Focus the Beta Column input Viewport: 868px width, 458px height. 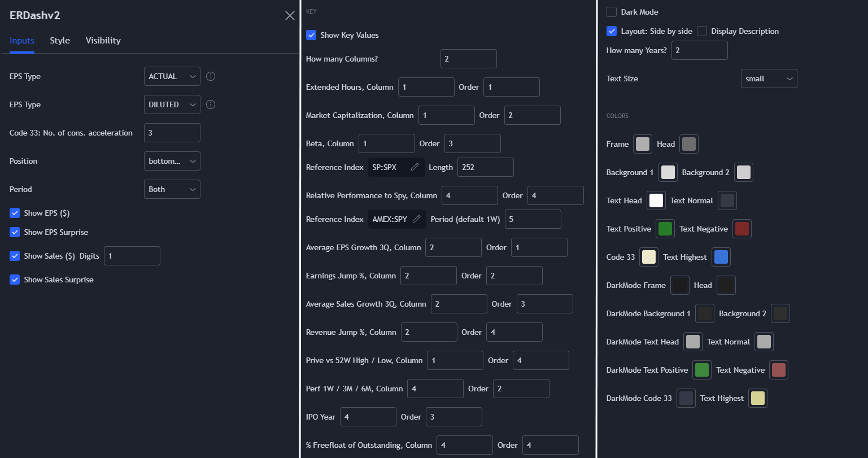pyautogui.click(x=387, y=143)
